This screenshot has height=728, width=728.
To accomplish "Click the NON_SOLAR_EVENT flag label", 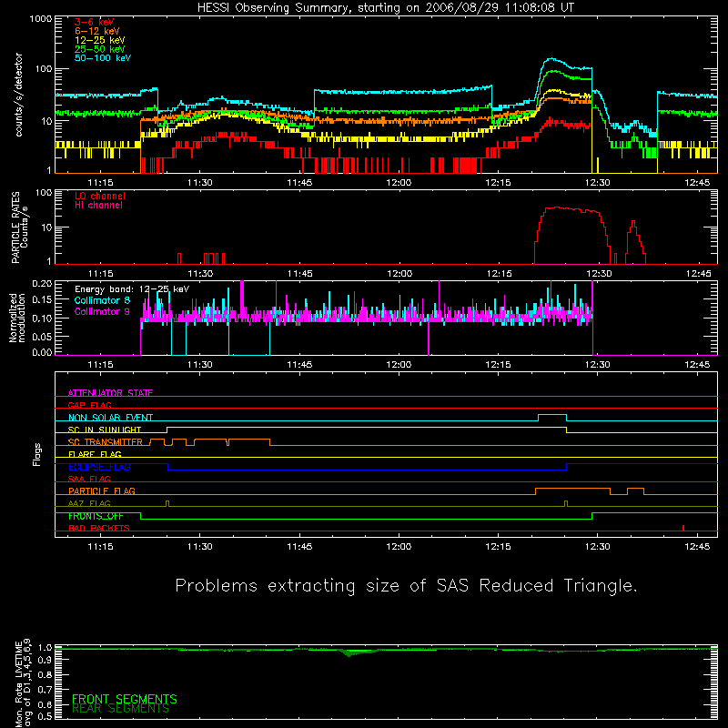I will coord(110,418).
